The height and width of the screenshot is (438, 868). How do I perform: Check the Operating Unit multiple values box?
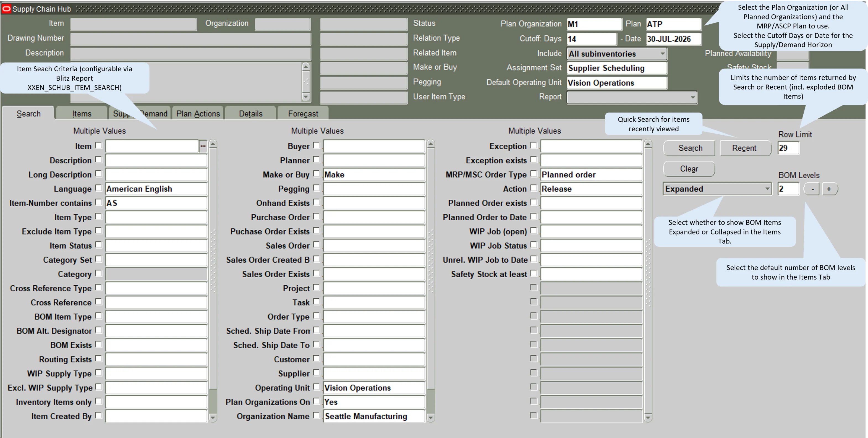(x=316, y=387)
